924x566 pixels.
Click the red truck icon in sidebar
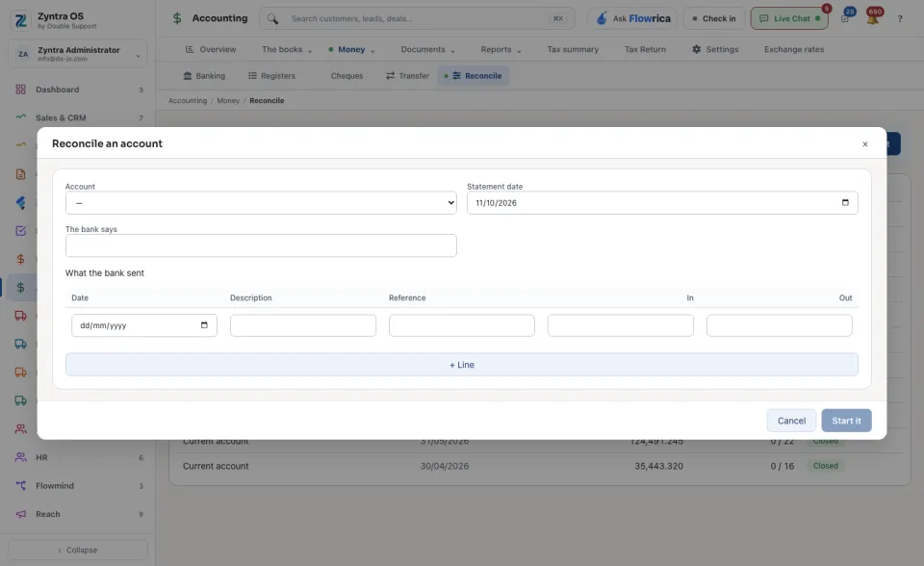click(20, 316)
